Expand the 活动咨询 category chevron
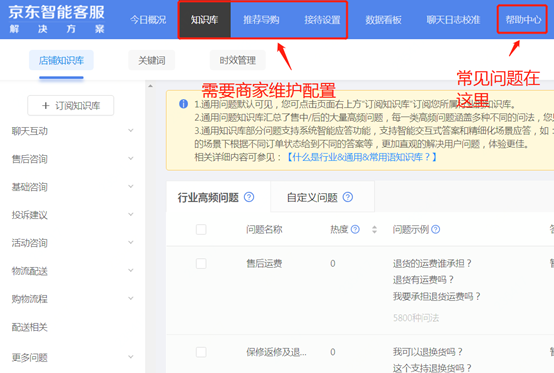The width and height of the screenshot is (554, 373). pos(131,242)
